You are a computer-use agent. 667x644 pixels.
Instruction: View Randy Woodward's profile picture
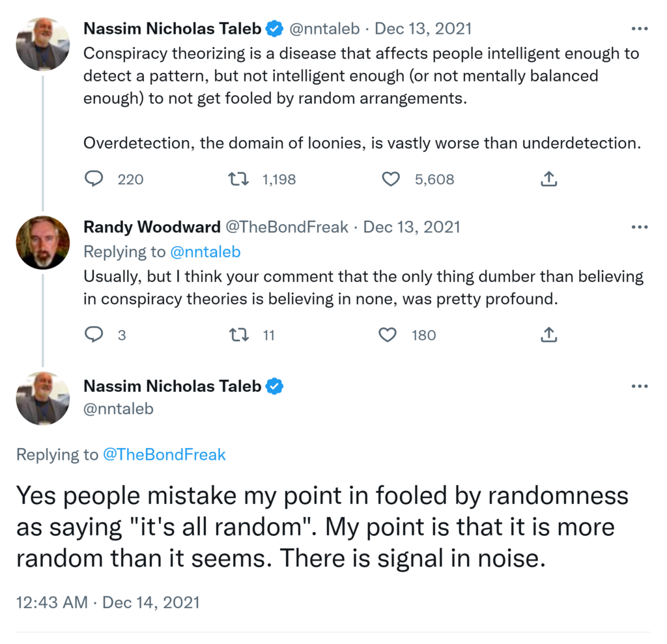tap(42, 242)
